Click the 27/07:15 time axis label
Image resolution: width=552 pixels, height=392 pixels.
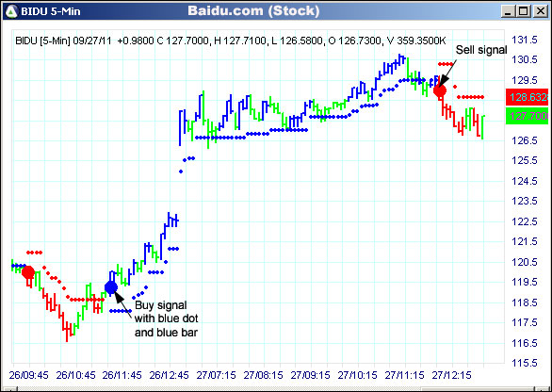[x=216, y=375]
